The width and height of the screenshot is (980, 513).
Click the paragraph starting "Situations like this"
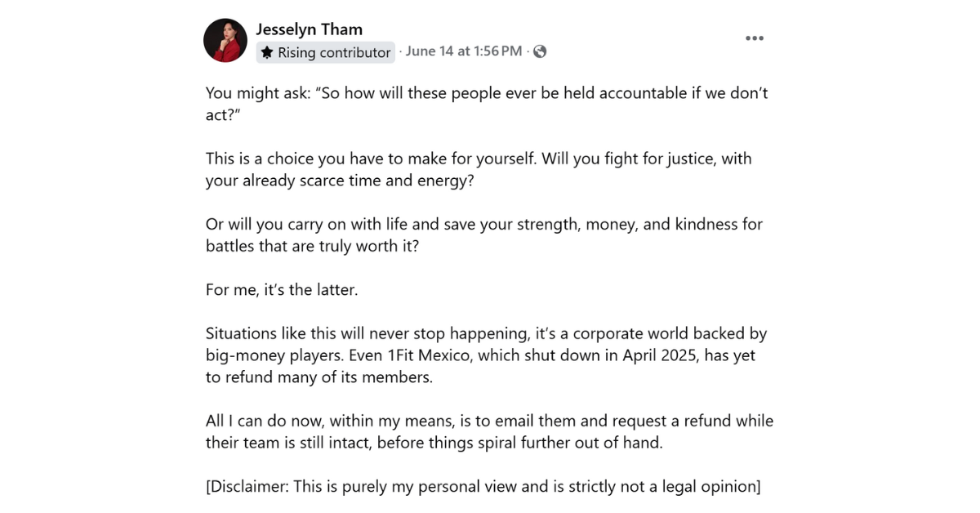[x=486, y=355]
